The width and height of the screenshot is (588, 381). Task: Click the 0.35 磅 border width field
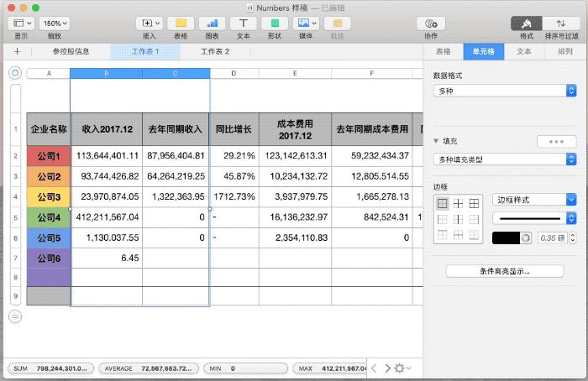[x=553, y=237]
